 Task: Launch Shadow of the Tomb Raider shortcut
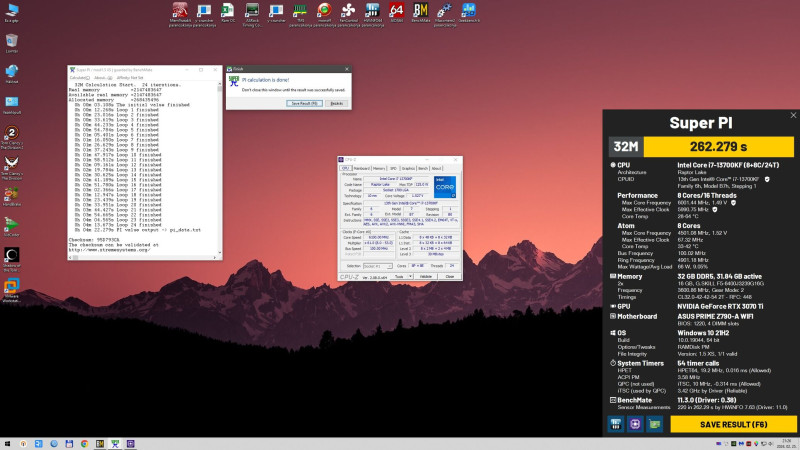[12, 259]
